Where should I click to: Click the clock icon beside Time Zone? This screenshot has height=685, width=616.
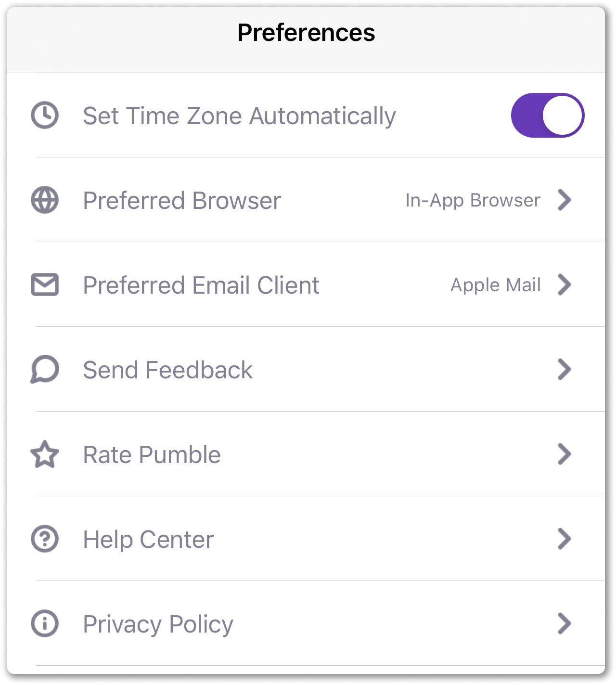(x=45, y=116)
